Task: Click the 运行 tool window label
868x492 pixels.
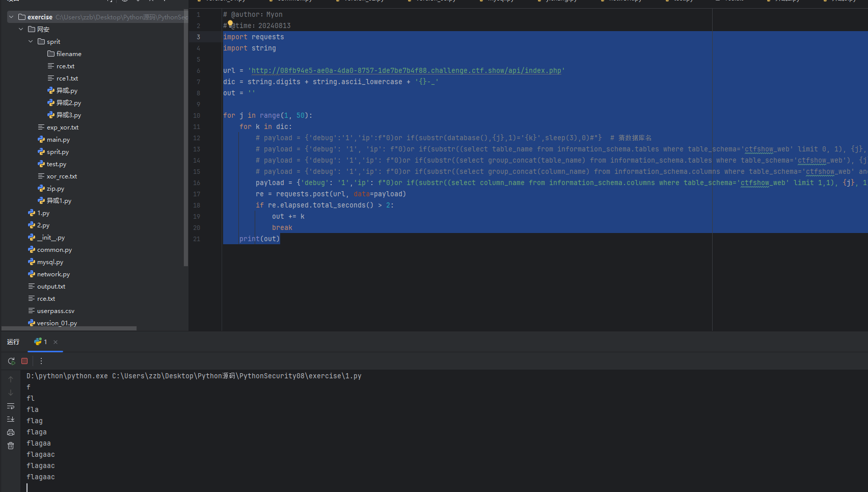Action: [13, 342]
